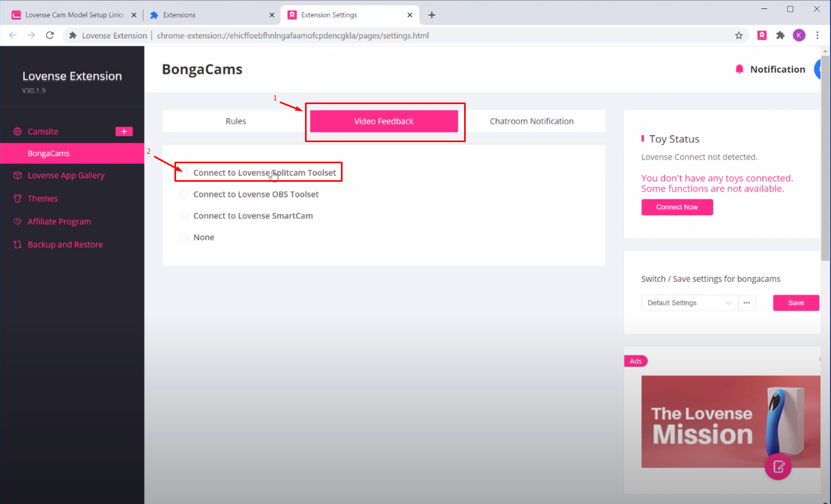Image resolution: width=831 pixels, height=504 pixels.
Task: Click the Lovense Mission ad banner
Action: pyautogui.click(x=731, y=422)
